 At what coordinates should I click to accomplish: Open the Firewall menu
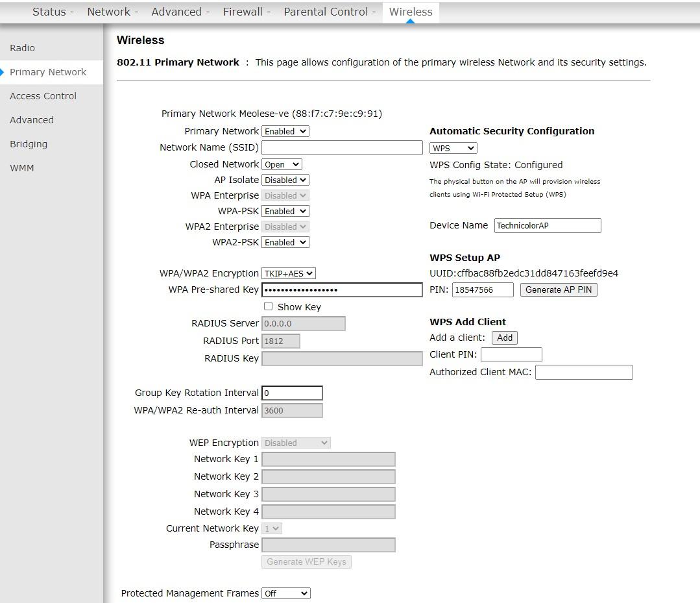247,12
